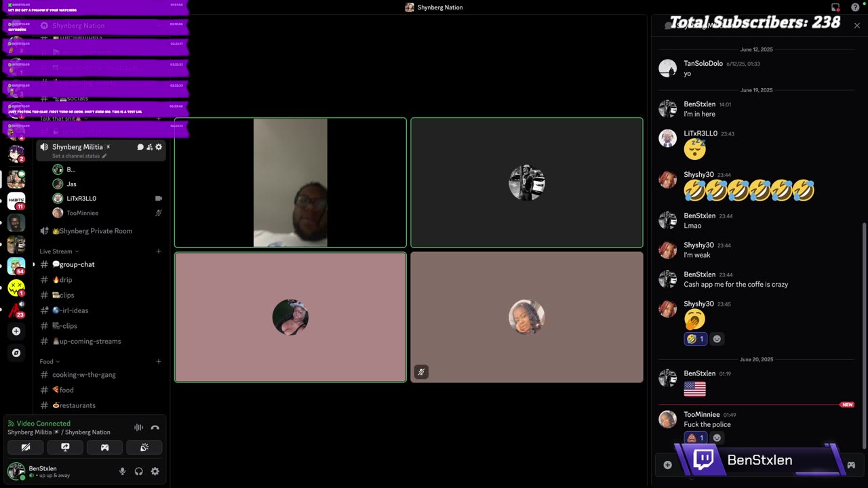The width and height of the screenshot is (868, 488).
Task: Start an activity with the controller button
Action: [x=105, y=447]
